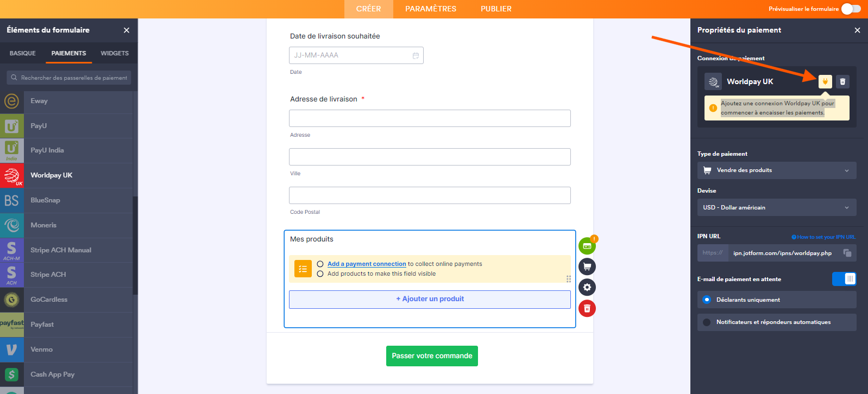Toggle E-mail de paiement en attente off
Image resolution: width=868 pixels, height=394 pixels.
point(844,278)
